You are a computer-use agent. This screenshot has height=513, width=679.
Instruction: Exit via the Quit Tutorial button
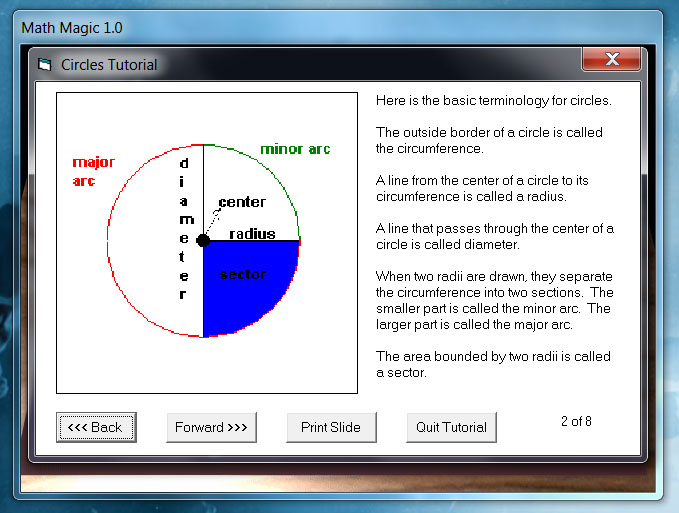click(x=451, y=427)
